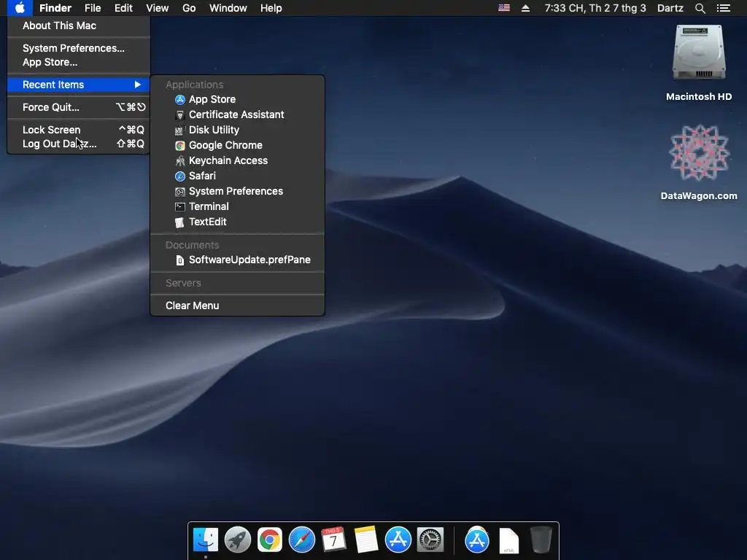
Task: Open App Store icon left of System Preferences in Dock
Action: (398, 540)
